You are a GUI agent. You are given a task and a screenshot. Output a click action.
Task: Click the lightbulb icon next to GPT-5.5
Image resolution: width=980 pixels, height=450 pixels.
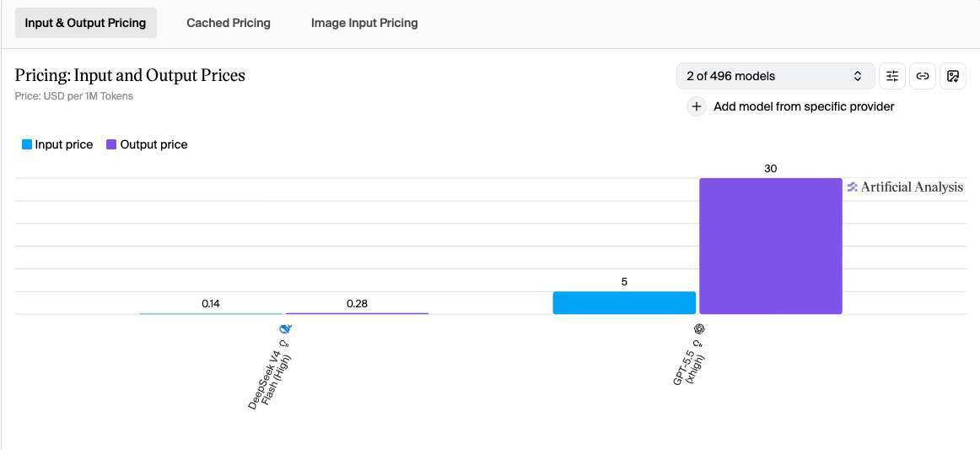(x=697, y=343)
